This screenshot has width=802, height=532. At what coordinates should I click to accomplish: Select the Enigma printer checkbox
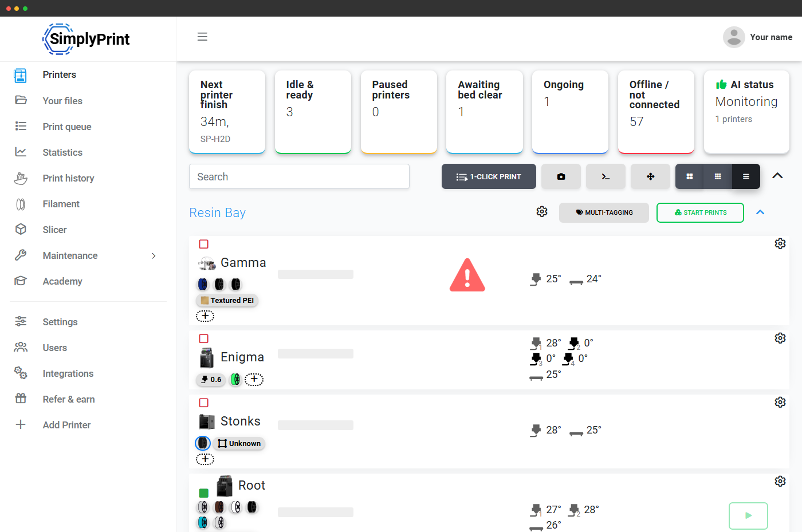[x=203, y=338]
